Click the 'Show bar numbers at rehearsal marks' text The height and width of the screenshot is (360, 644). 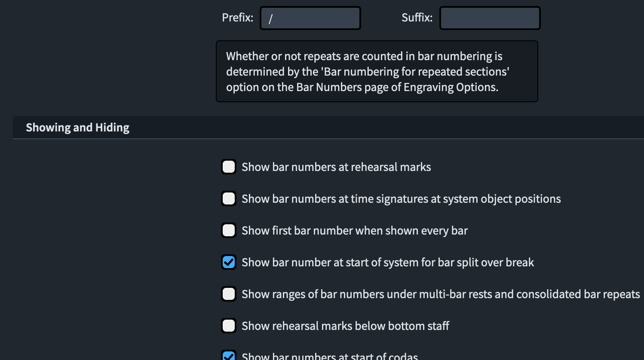point(336,167)
